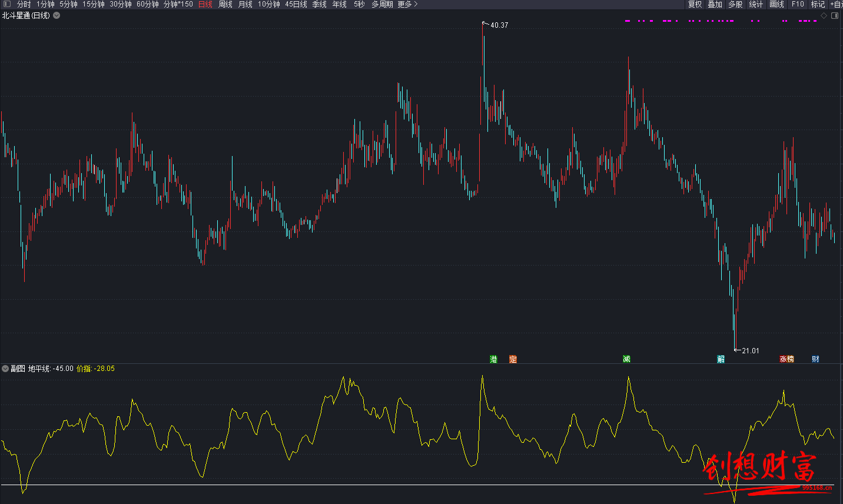Switch to 月线 monthly chart
843x504 pixels.
coord(245,4)
